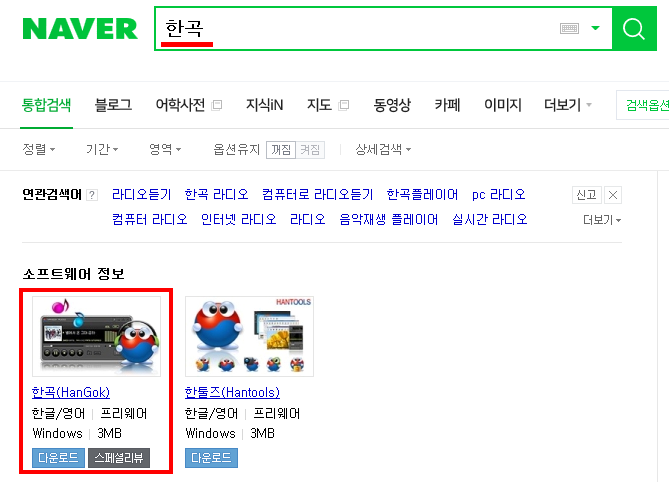Click the NAVER logo
Image resolution: width=669 pixels, height=482 pixels.
tap(80, 29)
